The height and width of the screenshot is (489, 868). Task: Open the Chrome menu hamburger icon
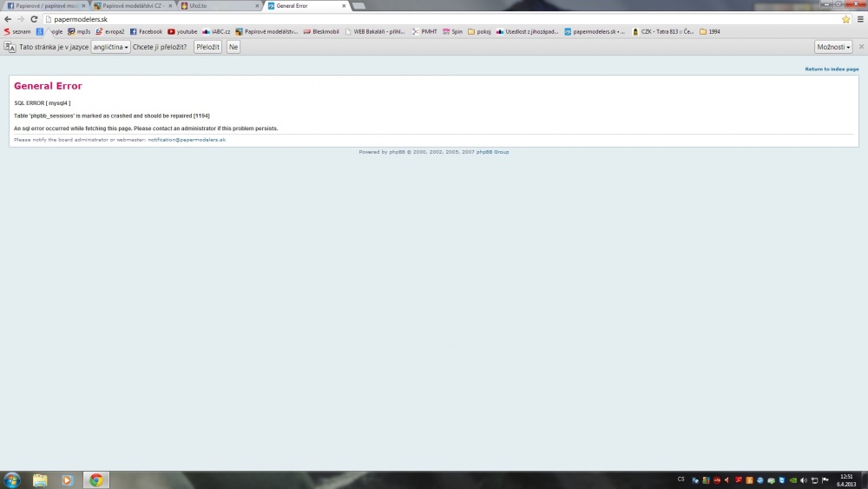(860, 19)
